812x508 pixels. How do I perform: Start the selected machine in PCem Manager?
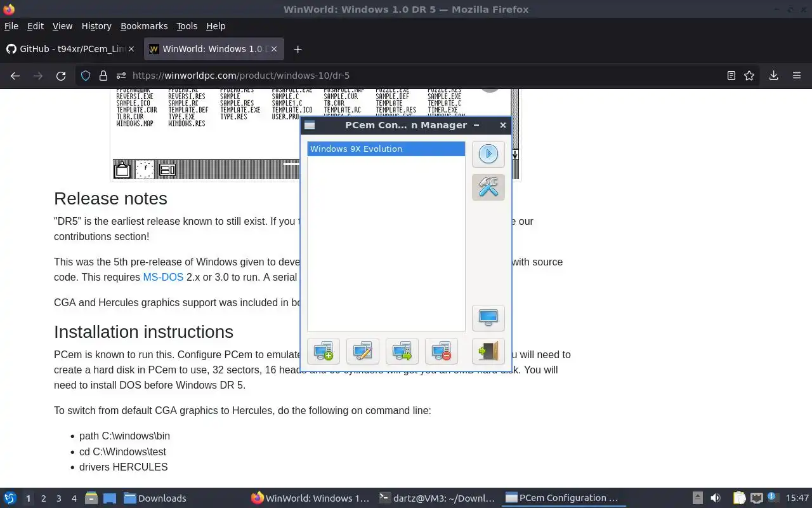488,154
